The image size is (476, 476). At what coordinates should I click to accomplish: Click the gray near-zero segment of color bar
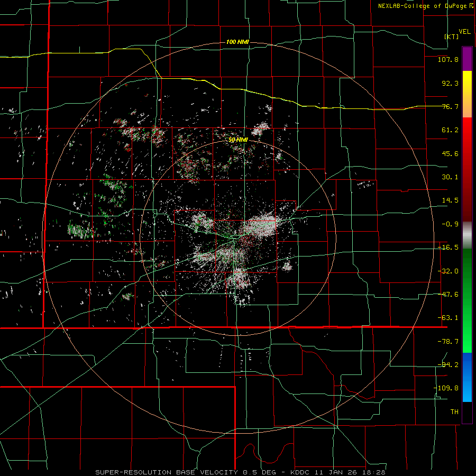pyautogui.click(x=467, y=235)
